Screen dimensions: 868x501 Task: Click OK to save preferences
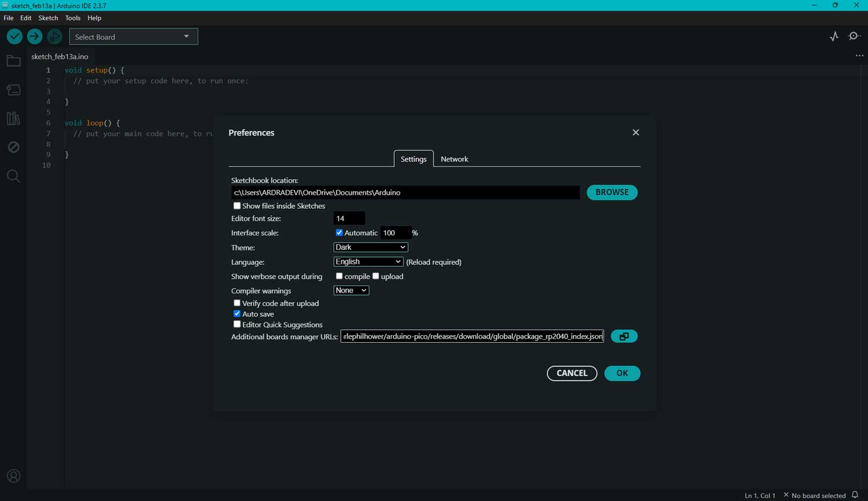pos(622,373)
